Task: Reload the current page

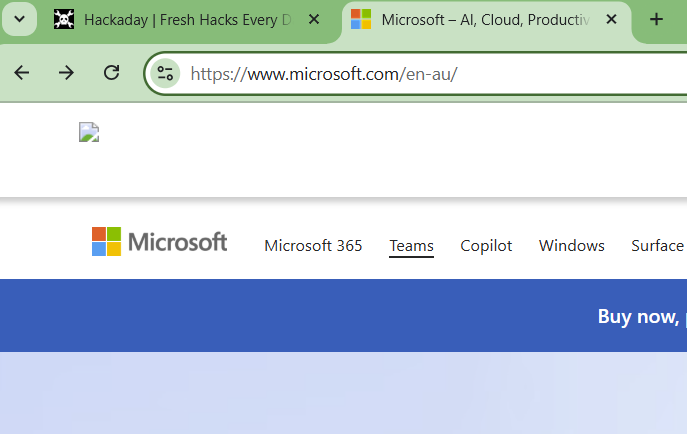Action: (x=112, y=72)
